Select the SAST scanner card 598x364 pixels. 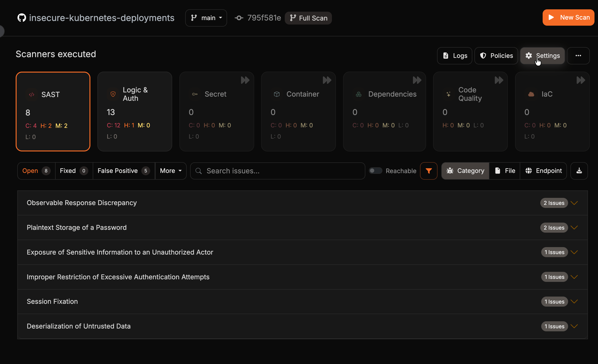pos(53,112)
